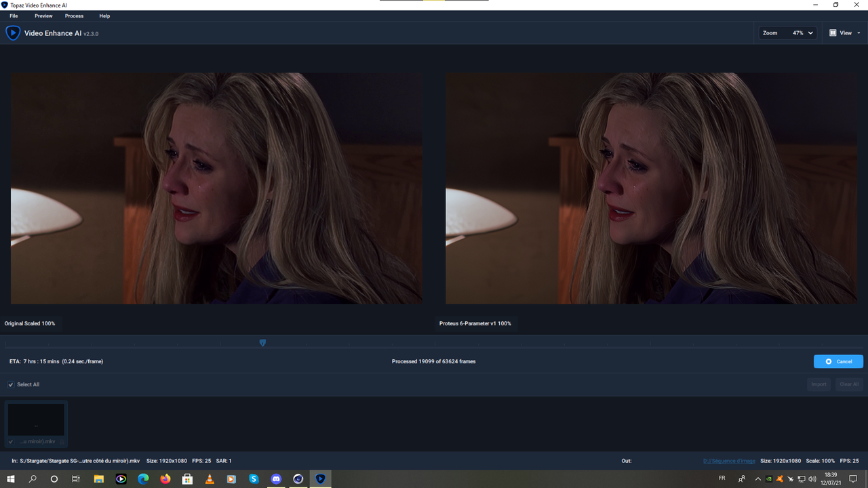Click the Clear All button
The image size is (868, 488).
click(849, 384)
